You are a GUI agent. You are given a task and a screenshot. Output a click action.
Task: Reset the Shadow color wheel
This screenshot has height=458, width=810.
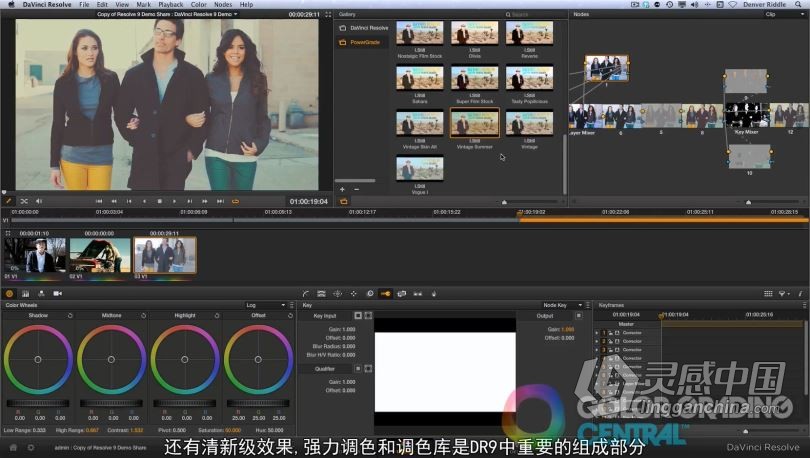[x=70, y=315]
